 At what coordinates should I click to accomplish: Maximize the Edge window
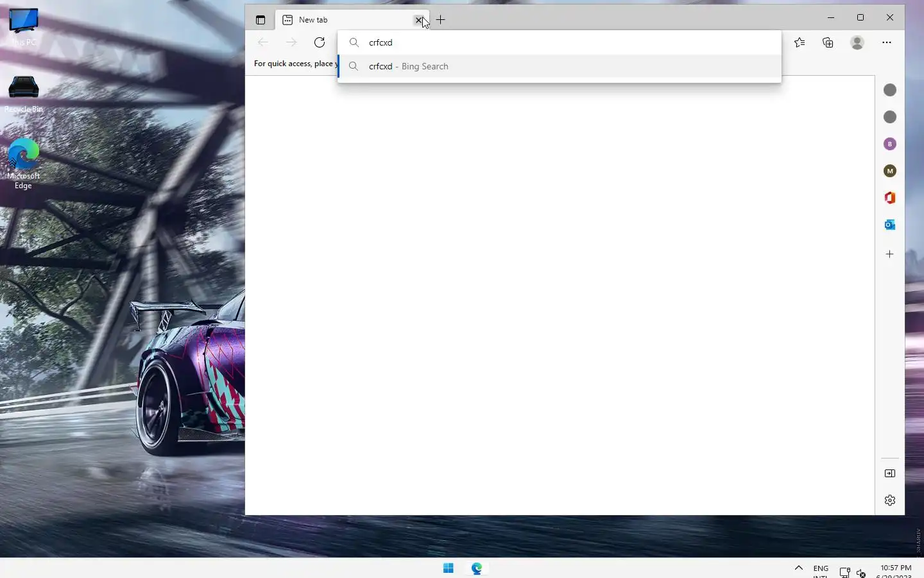860,17
